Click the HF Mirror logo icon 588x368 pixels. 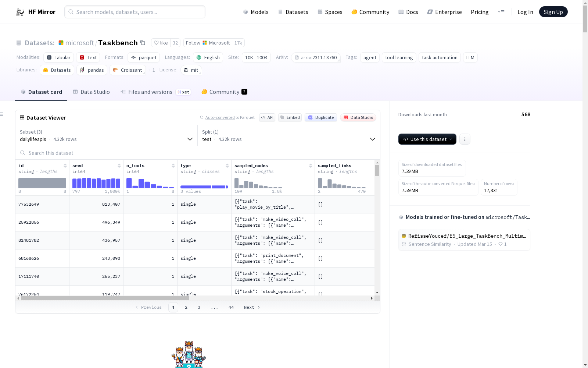[20, 12]
